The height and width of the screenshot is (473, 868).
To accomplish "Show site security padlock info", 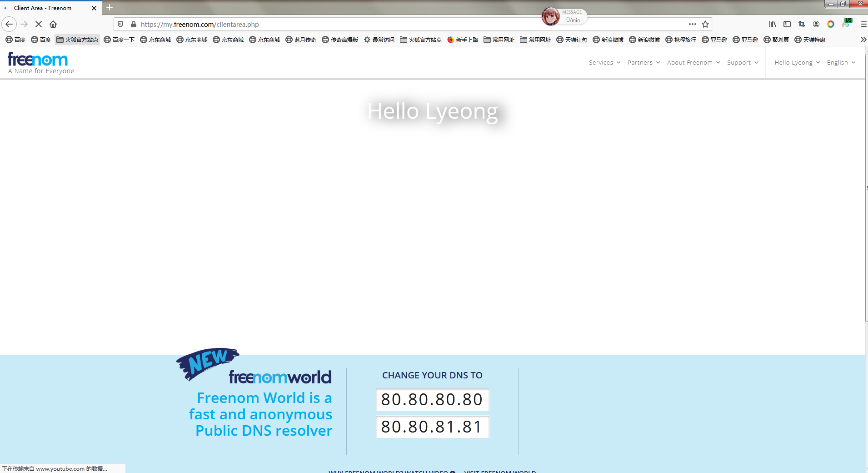I will 134,24.
